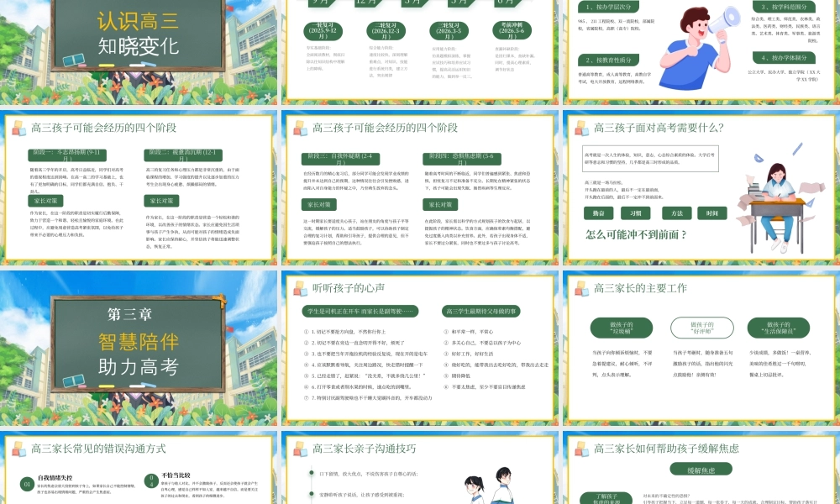Screen dimensions: 840x504
Task: Open the four-stages slide showing 阶段一 and 阶段二
Action: coord(139,187)
